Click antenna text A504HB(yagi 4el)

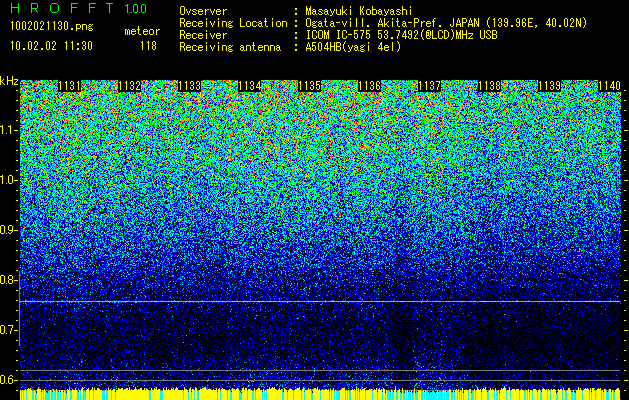[x=353, y=47]
